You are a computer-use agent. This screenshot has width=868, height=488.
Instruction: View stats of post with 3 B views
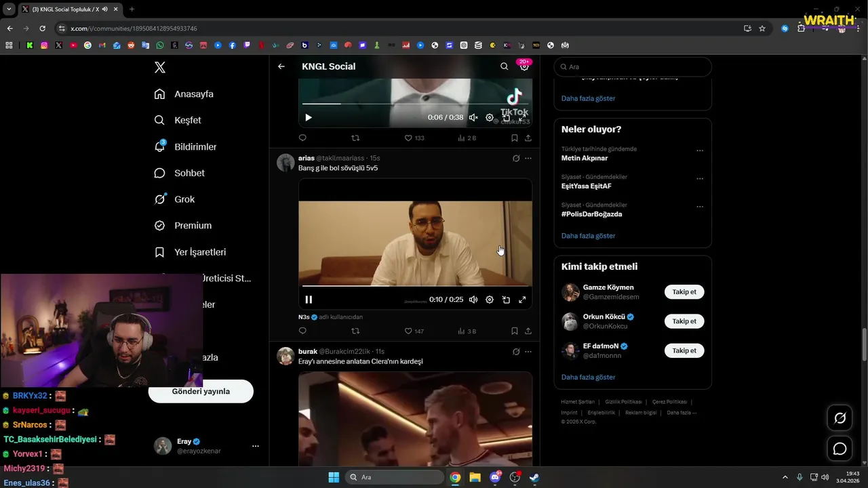[x=467, y=331]
